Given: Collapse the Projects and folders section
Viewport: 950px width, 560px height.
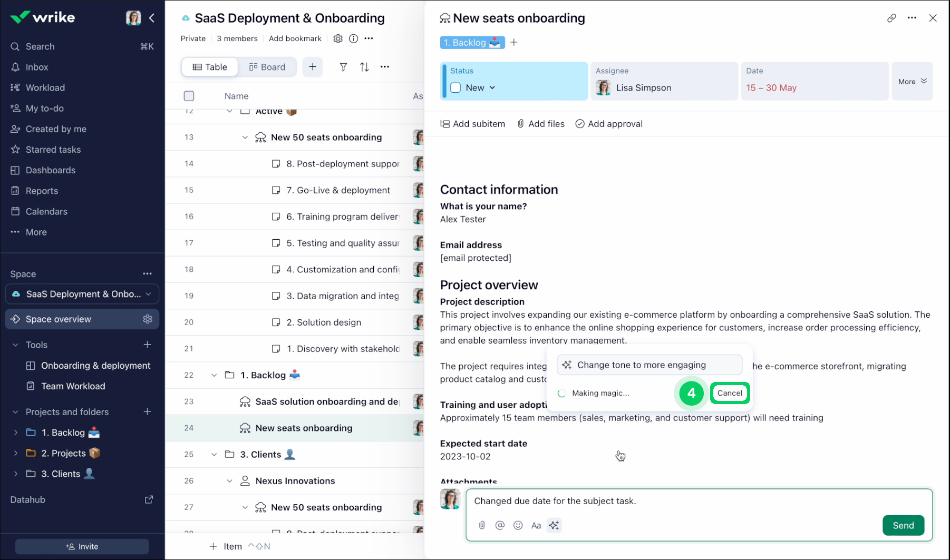Looking at the screenshot, I should pyautogui.click(x=15, y=412).
